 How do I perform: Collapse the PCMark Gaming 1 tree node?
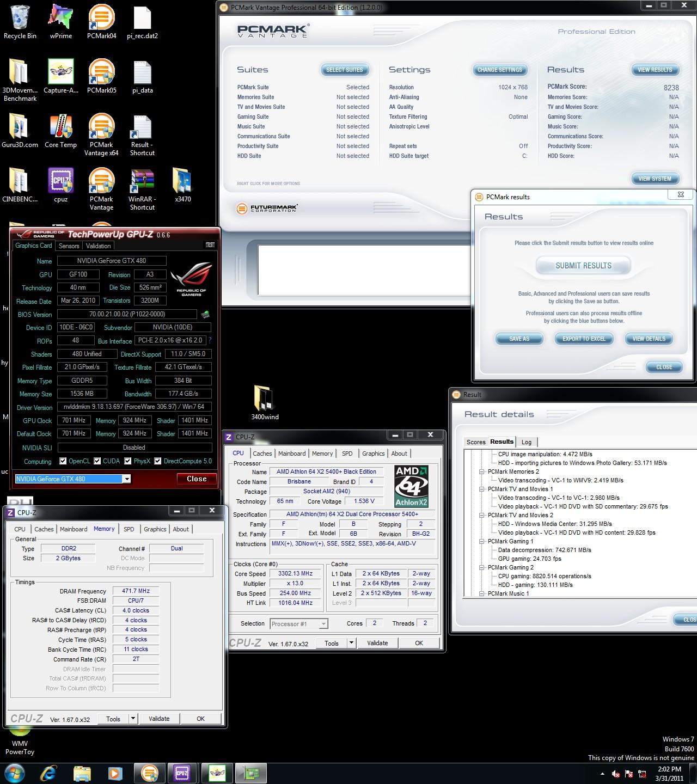[482, 541]
